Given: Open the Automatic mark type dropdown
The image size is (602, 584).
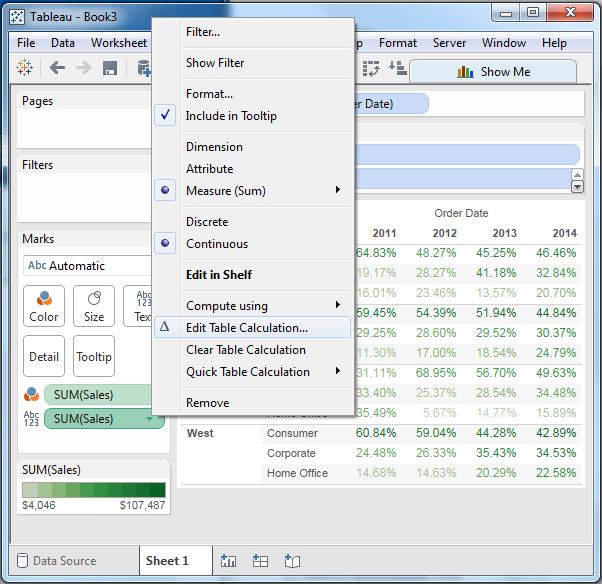Looking at the screenshot, I should (85, 266).
